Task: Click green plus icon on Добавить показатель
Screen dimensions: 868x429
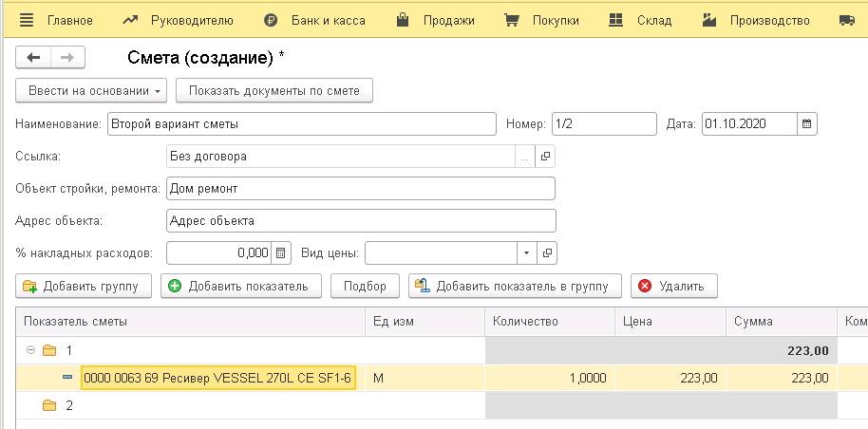Action: click(x=175, y=287)
